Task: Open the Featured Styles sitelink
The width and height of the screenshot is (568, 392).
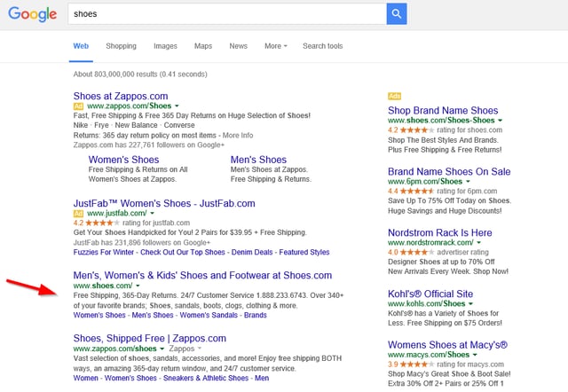Action: click(x=304, y=252)
